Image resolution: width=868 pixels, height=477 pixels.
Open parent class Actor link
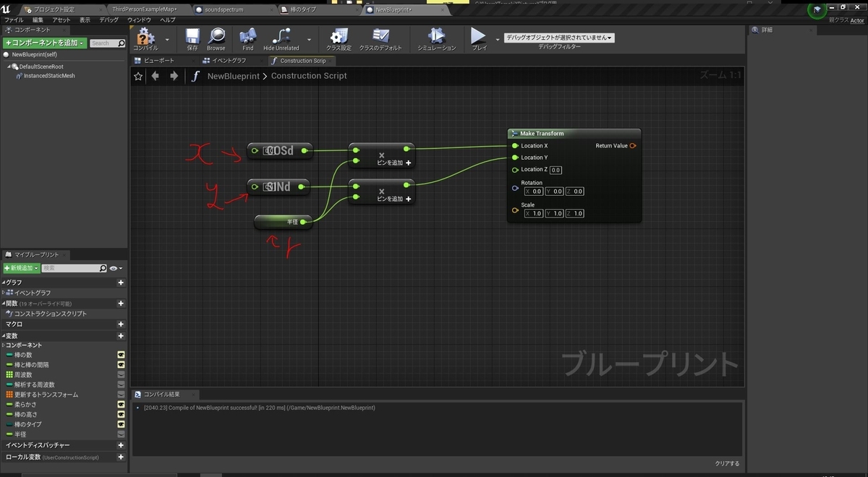(857, 20)
